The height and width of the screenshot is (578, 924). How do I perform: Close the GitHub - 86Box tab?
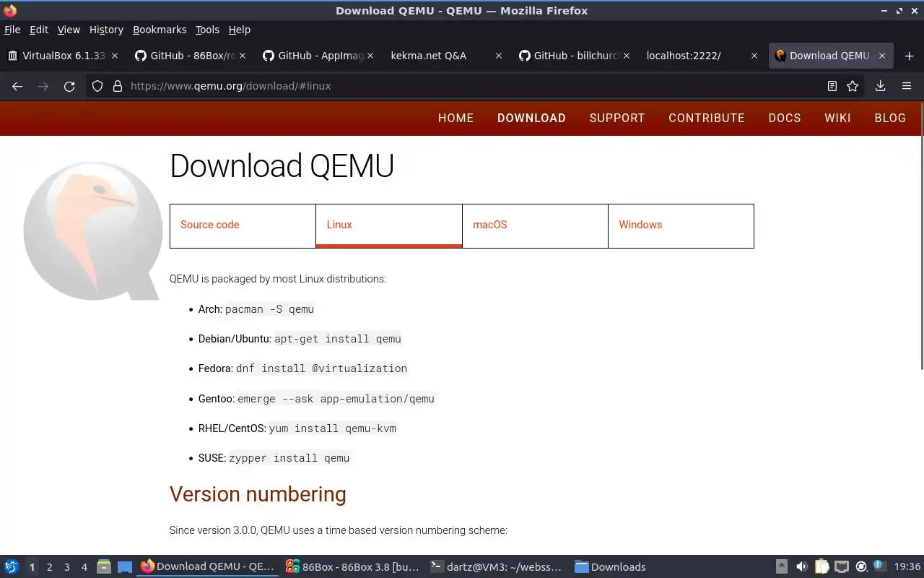(x=243, y=56)
